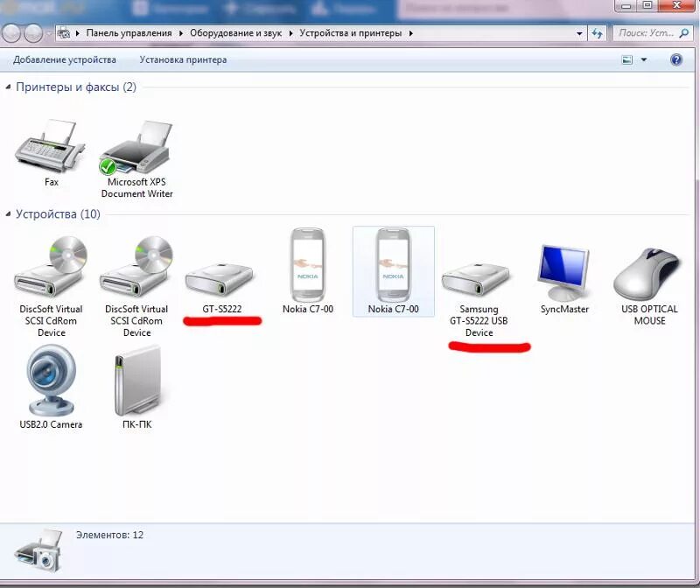Open the view options dropdown arrow
The height and width of the screenshot is (588, 700).
[x=644, y=59]
